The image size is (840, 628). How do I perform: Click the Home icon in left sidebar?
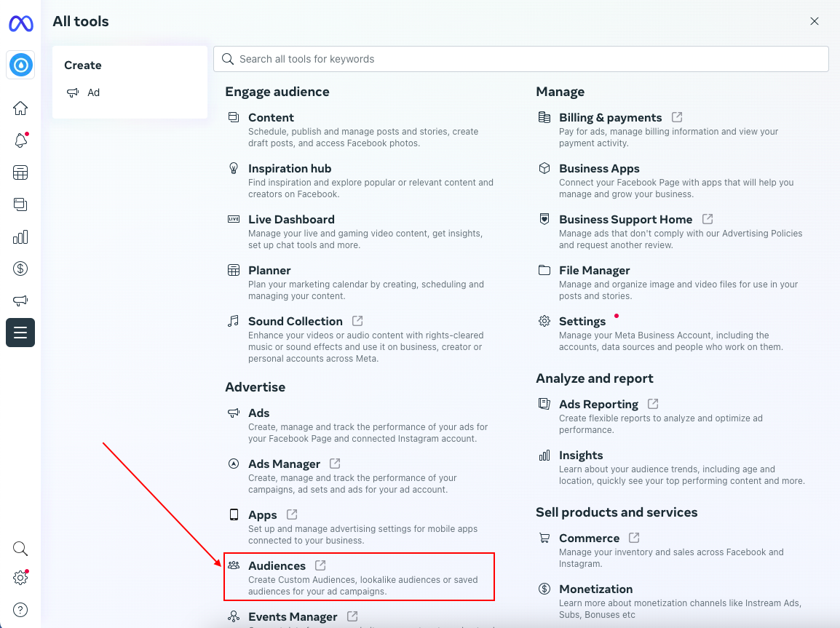[x=20, y=108]
